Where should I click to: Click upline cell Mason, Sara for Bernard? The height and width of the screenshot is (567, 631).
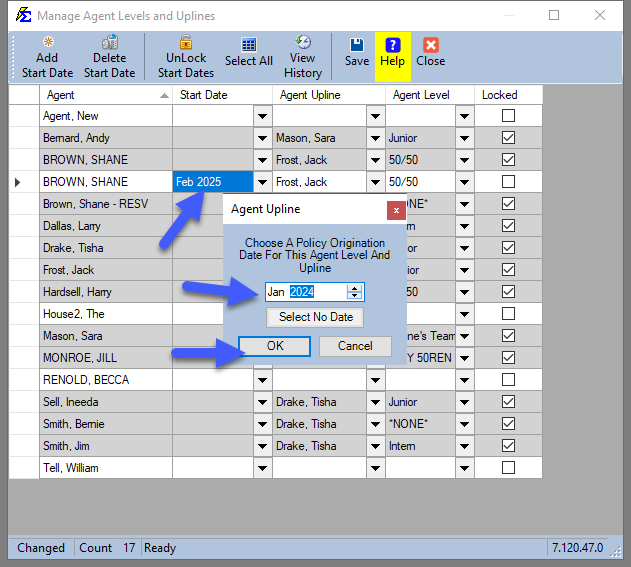[320, 138]
